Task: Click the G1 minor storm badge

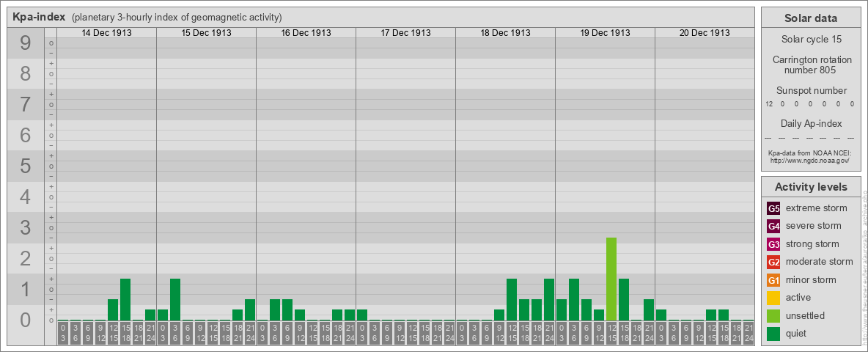Action: [x=774, y=280]
